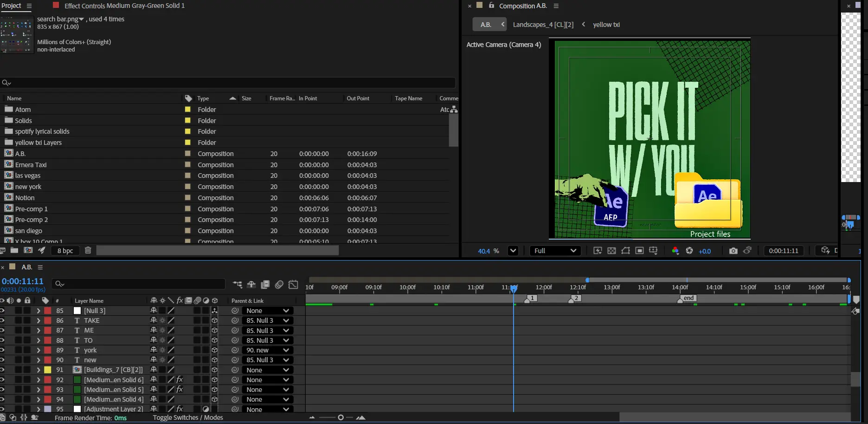Toggle visibility of Buildings_7 layer
Image resolution: width=868 pixels, height=424 pixels.
(x=2, y=370)
